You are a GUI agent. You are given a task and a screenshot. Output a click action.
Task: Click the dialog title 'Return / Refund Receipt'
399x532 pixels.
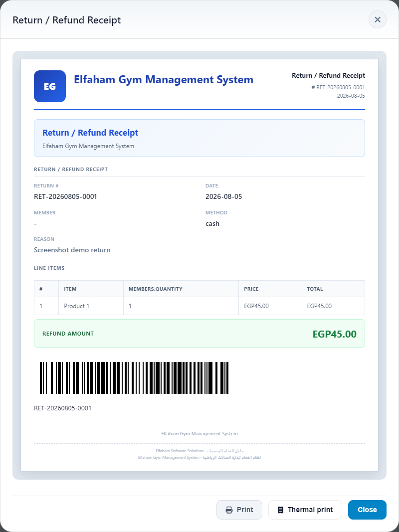[66, 20]
